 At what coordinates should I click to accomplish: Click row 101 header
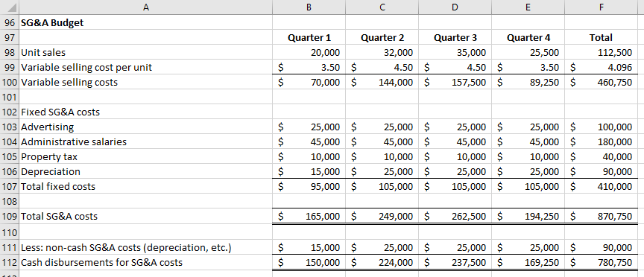point(9,98)
